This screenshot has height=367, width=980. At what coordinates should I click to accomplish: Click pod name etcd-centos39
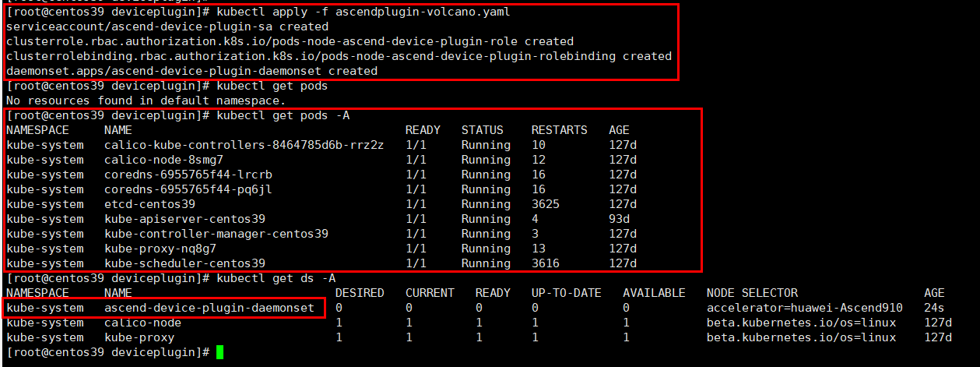tap(149, 204)
